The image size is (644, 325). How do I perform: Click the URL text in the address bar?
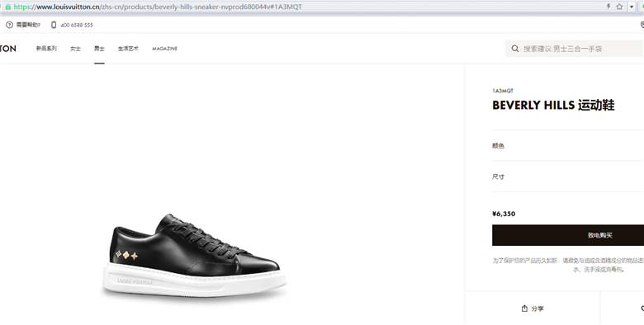[x=158, y=7]
